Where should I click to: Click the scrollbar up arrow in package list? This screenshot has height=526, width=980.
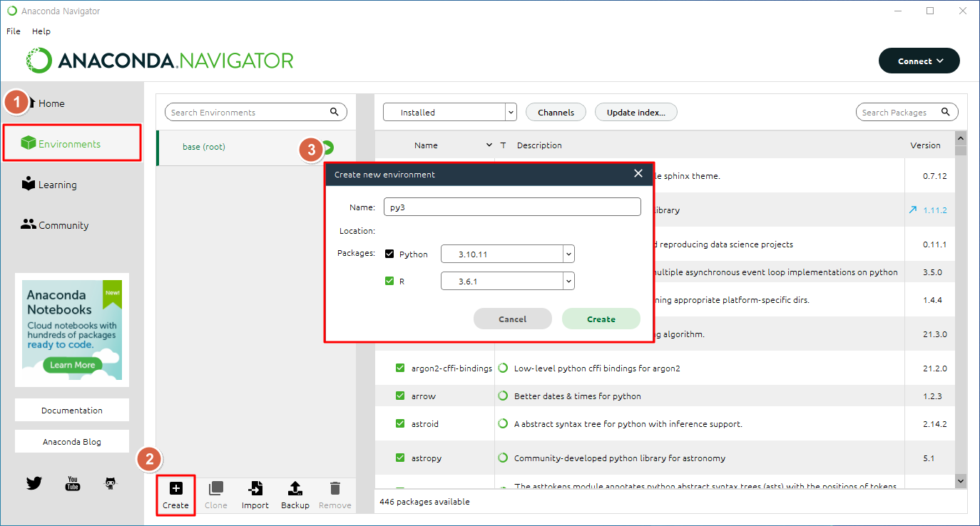coord(961,138)
